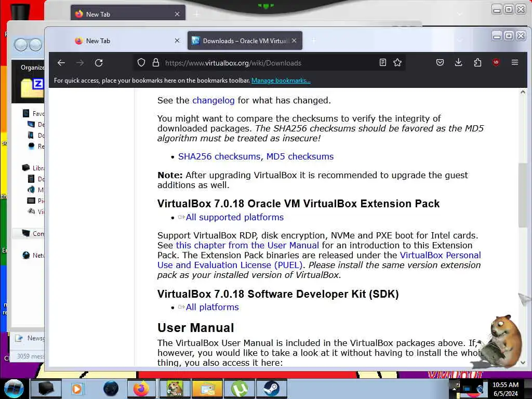The image size is (532, 399).
Task: Go back using the browser back arrow
Action: pos(61,63)
